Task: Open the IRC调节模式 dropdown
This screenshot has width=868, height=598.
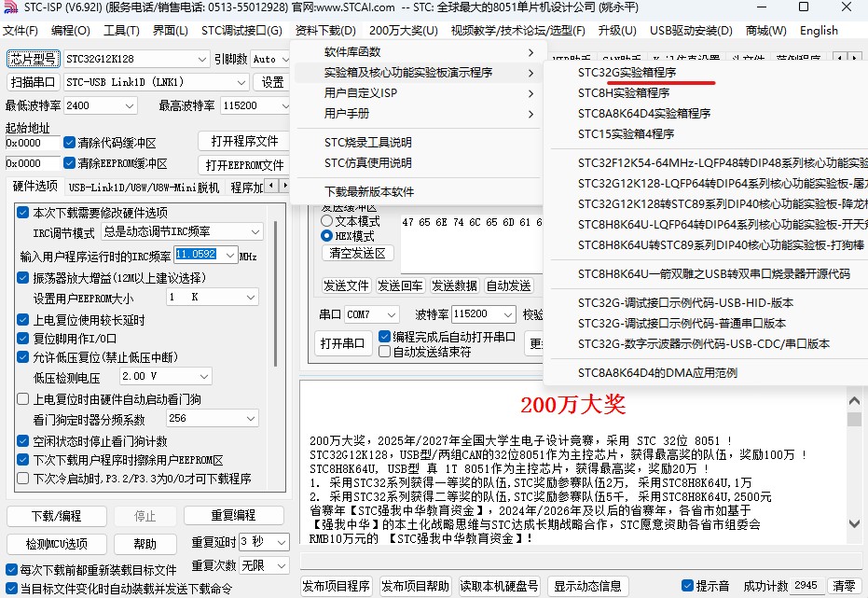Action: pos(255,231)
